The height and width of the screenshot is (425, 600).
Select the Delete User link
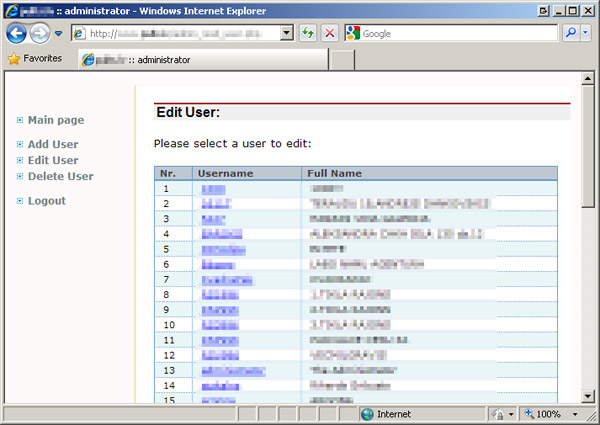(x=60, y=176)
